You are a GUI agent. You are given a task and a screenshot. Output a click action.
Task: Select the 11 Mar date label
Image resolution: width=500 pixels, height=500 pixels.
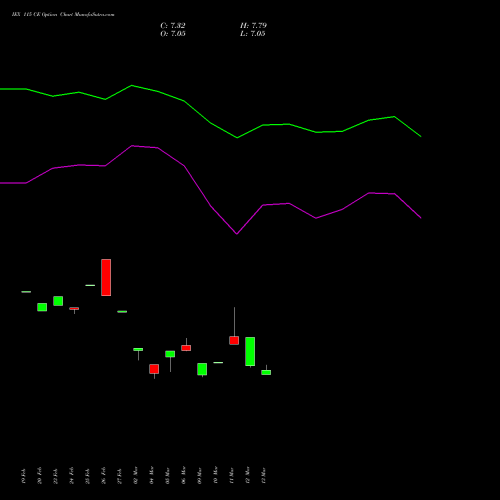231,476
